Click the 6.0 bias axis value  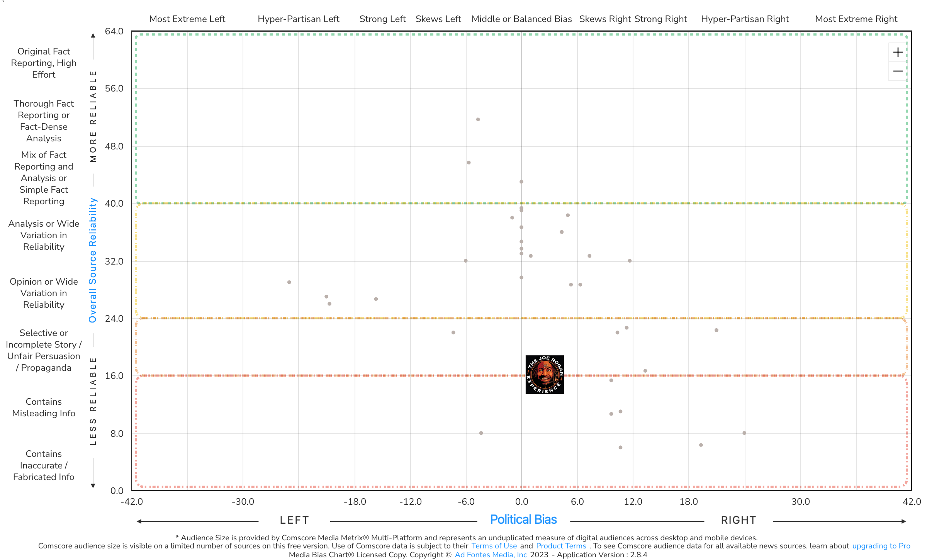click(577, 502)
